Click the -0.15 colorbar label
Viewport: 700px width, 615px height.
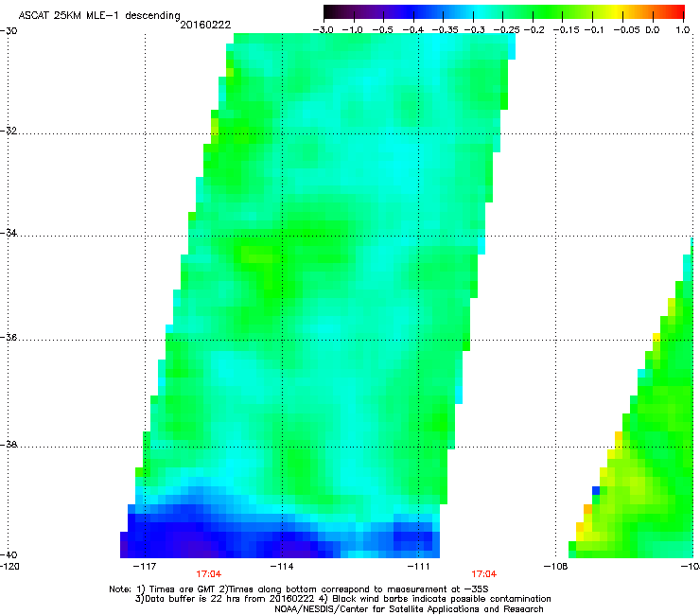click(x=566, y=30)
